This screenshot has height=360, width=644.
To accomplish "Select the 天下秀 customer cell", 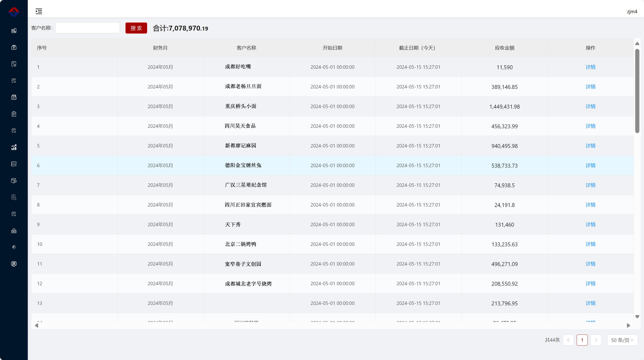I will click(246, 224).
